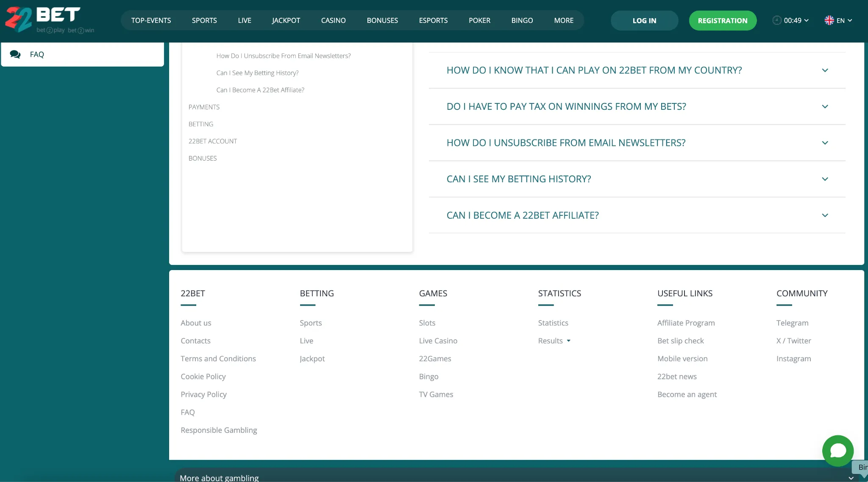
Task: Open the POKER menu item
Action: coord(479,20)
